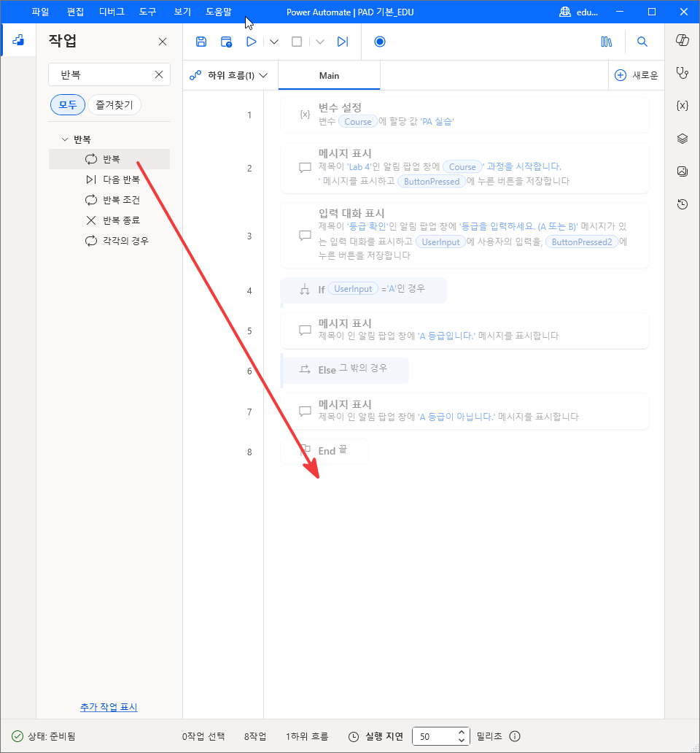The image size is (700, 753).
Task: Run the flow with the play button
Action: tap(251, 42)
